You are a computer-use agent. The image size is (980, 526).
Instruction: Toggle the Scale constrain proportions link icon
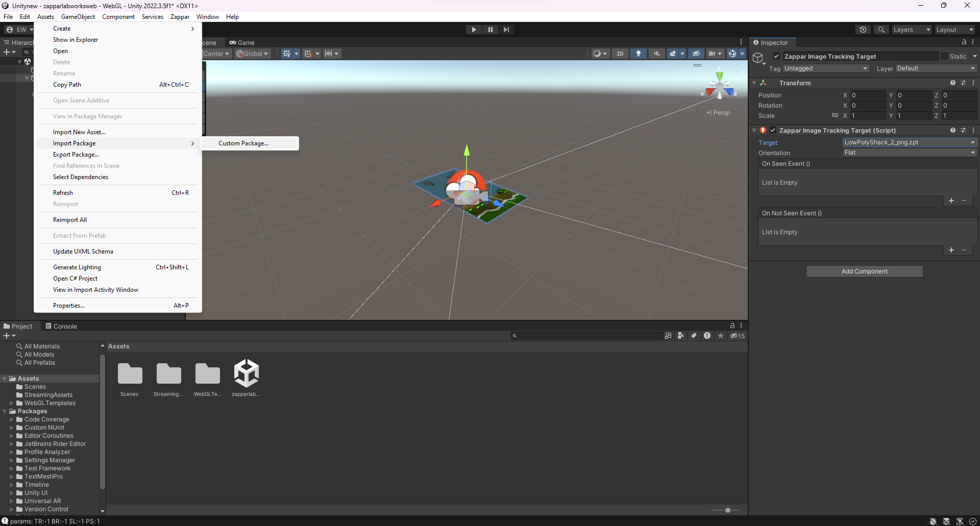click(x=835, y=116)
